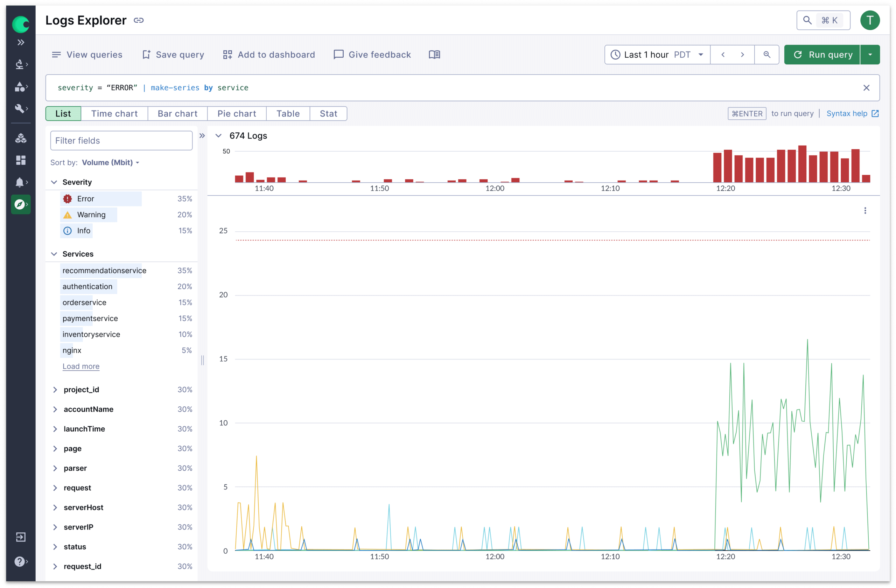Click Add to dashboard

pyautogui.click(x=269, y=55)
